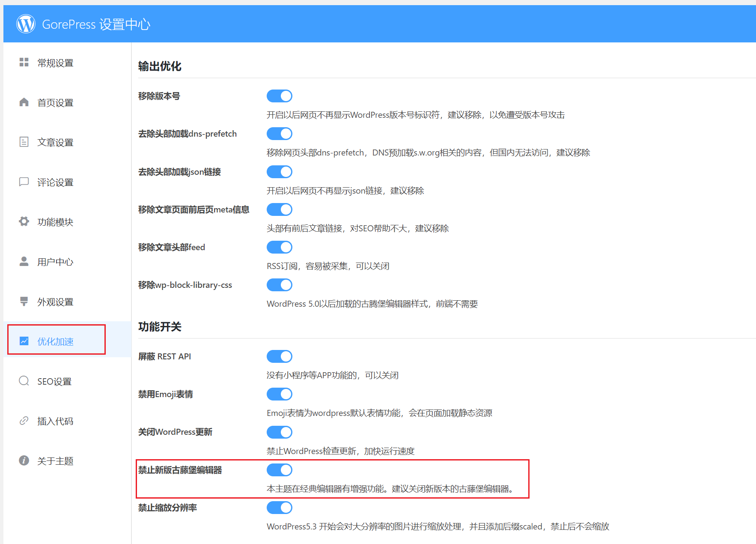This screenshot has width=756, height=544.
Task: Click the 常规设置 grid icon
Action: tap(24, 63)
